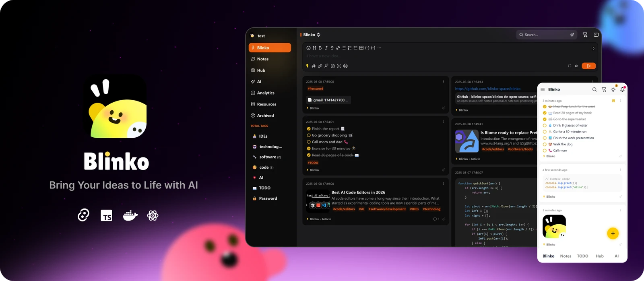Open more formatting options (ellipsis) in editor

379,48
